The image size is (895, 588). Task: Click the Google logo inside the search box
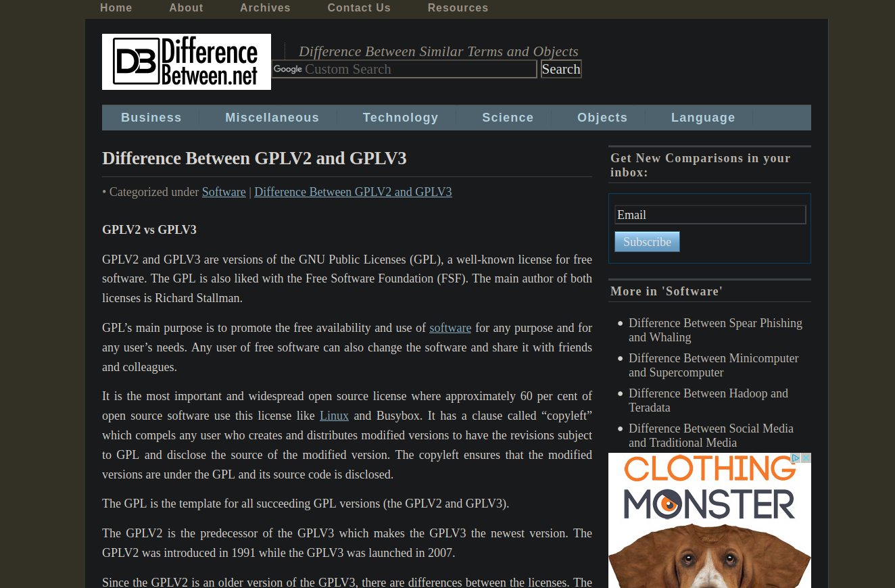288,69
